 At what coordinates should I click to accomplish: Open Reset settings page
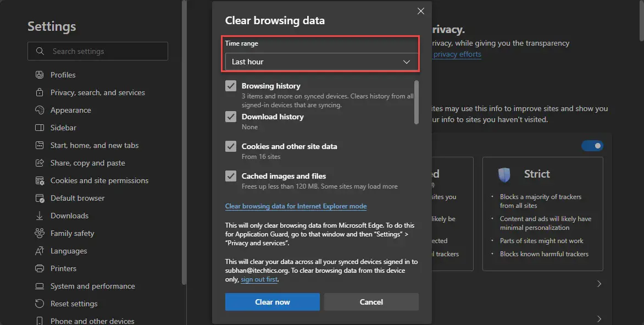pos(74,304)
